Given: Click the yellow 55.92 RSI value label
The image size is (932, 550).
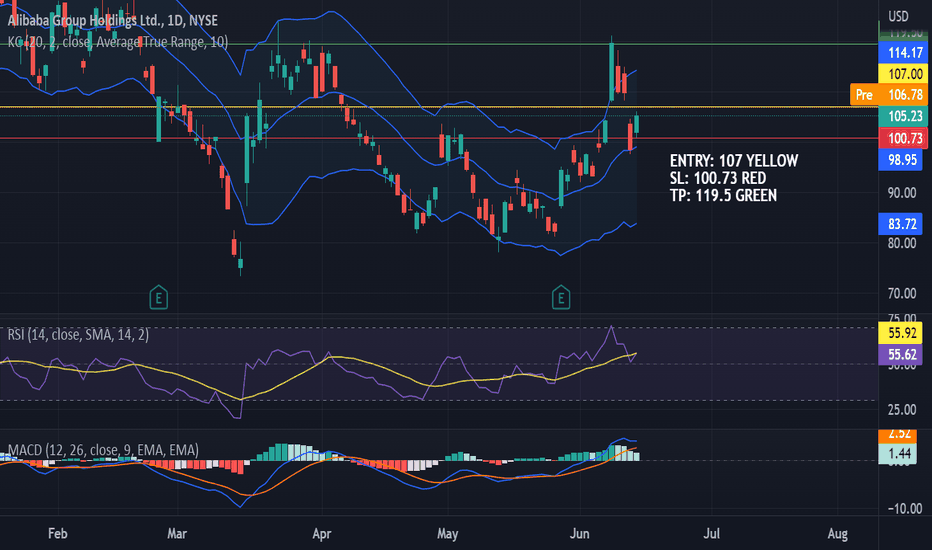Looking at the screenshot, I should (900, 333).
